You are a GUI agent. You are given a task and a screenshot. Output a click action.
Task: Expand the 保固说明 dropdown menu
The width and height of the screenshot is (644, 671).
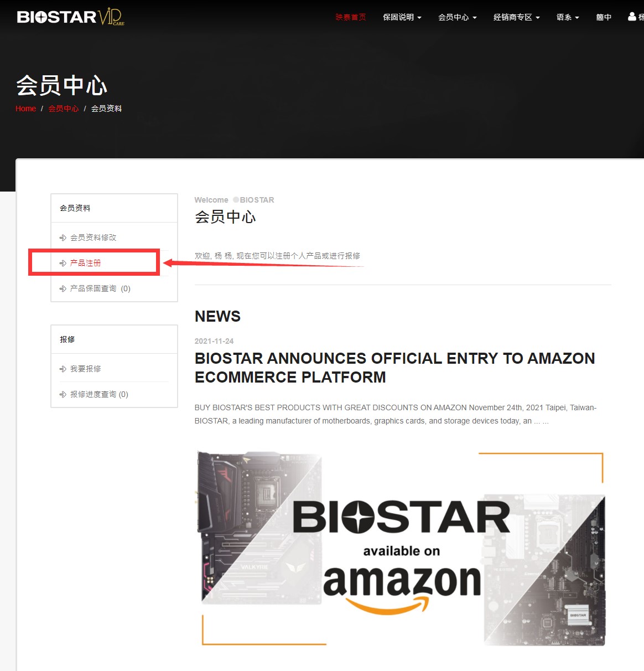pos(402,17)
